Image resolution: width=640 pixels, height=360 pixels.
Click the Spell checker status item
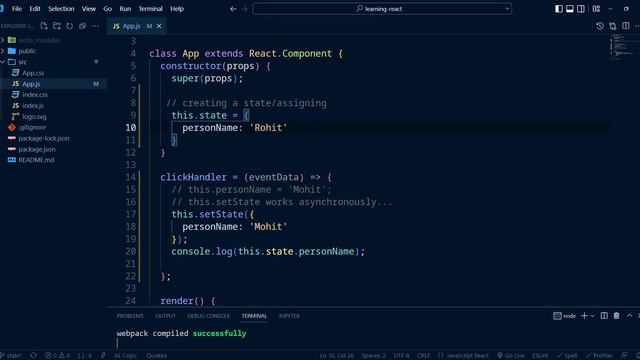567,356
